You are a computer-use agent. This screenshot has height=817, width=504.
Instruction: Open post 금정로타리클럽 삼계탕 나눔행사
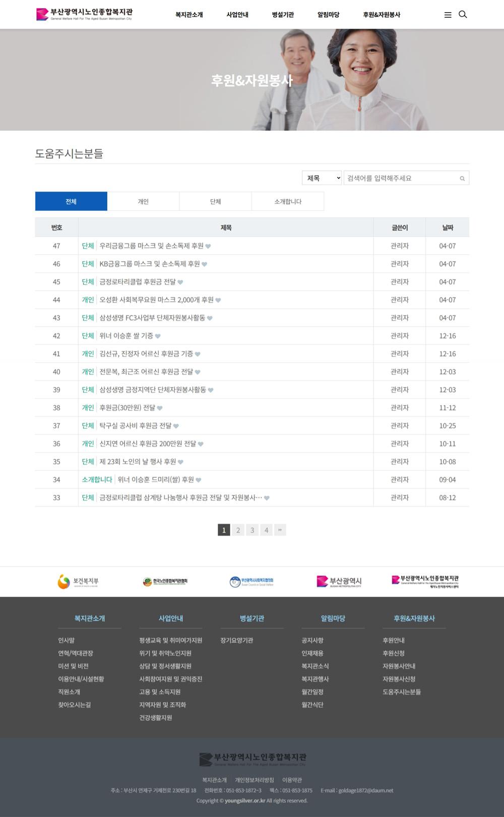(x=180, y=497)
